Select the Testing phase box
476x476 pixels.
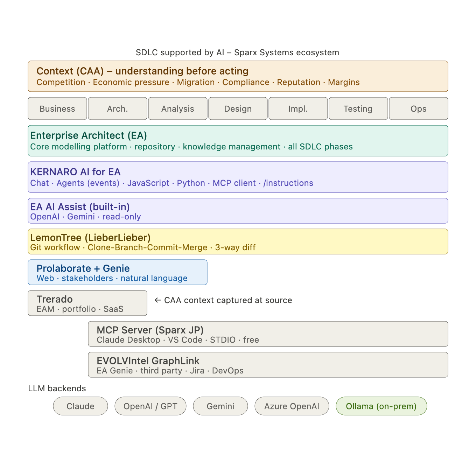358,108
